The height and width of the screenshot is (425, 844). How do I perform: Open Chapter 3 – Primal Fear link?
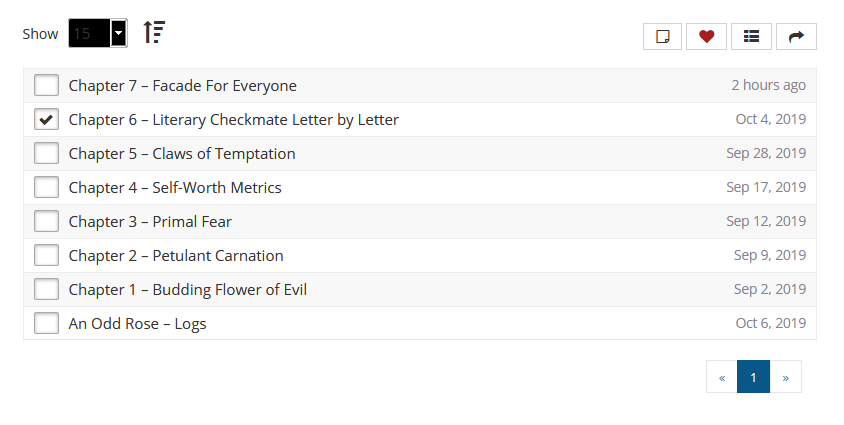click(x=150, y=222)
